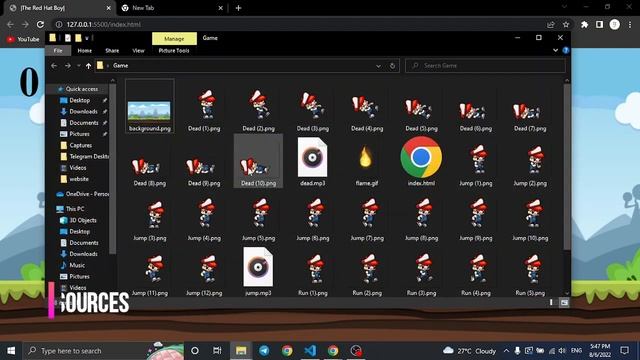
Task: Open File Explorer help icon
Action: pyautogui.click(x=566, y=50)
